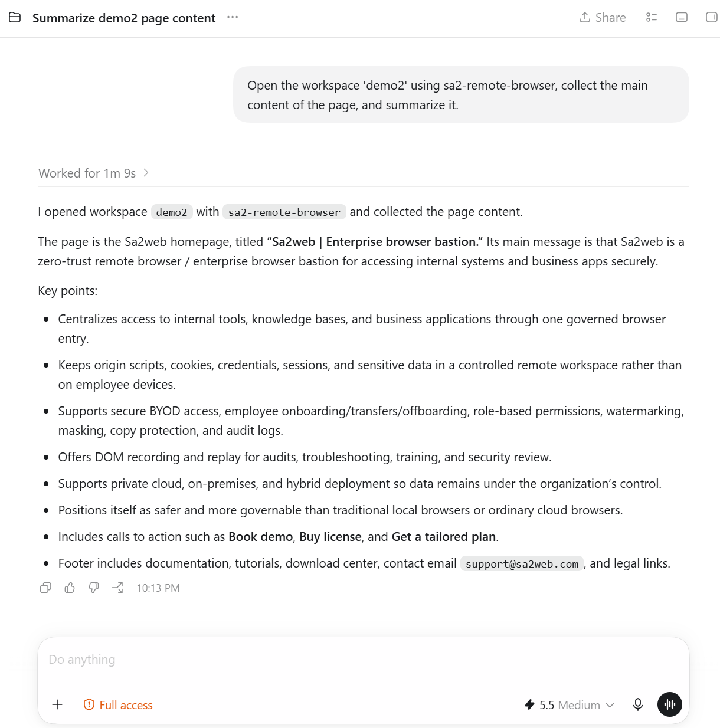Give thumbs down to the response
Viewport: 720px width, 728px height.
(94, 588)
